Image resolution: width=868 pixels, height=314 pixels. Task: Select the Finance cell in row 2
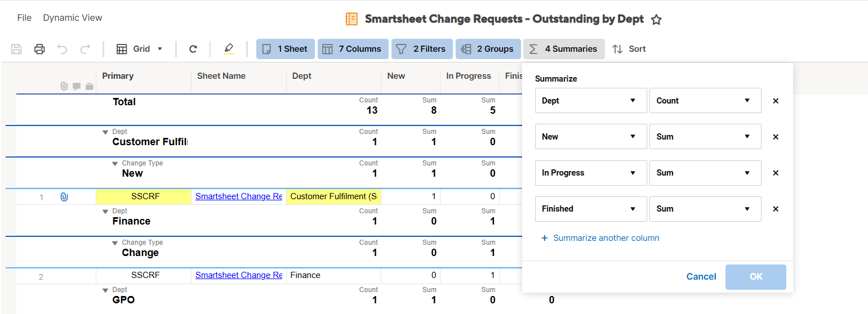pos(334,275)
